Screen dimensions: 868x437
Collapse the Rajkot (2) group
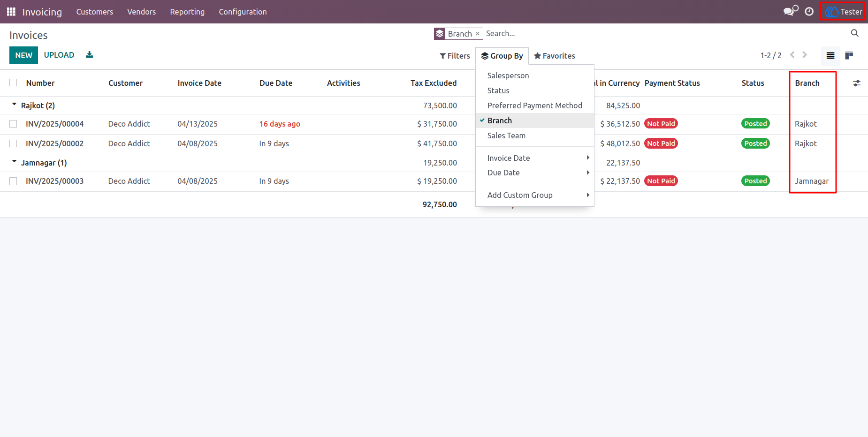point(34,105)
